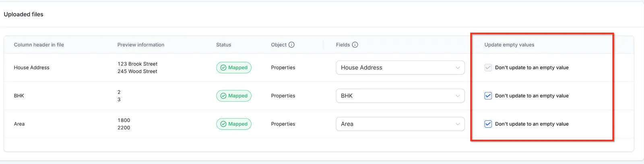Click the info icon next to Object
644x164 pixels.
[291, 45]
